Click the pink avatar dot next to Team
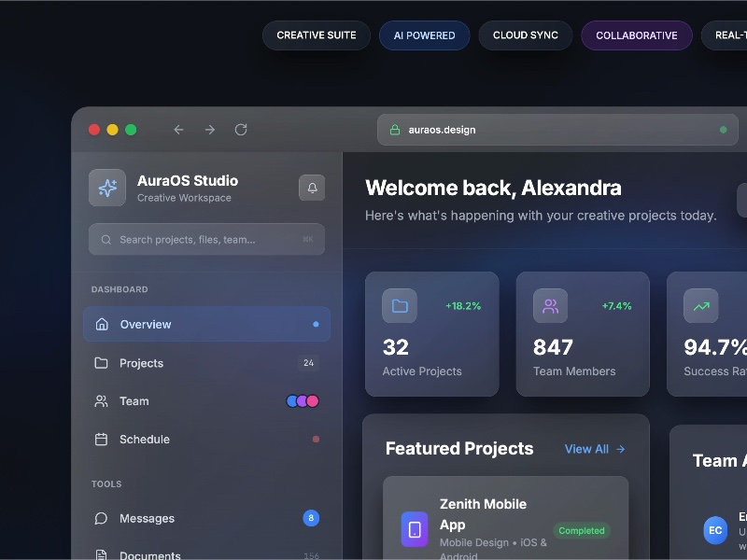Image resolution: width=747 pixels, height=560 pixels. click(x=315, y=400)
